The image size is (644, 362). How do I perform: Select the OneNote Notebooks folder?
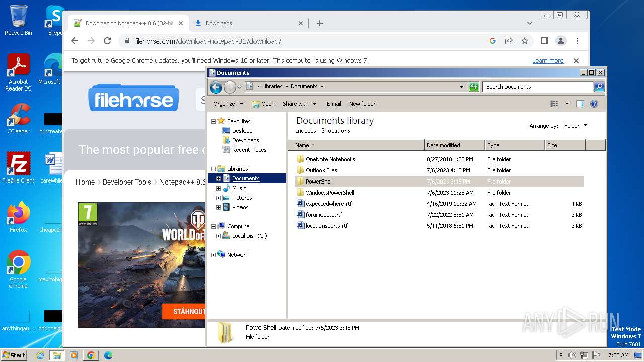[330, 159]
